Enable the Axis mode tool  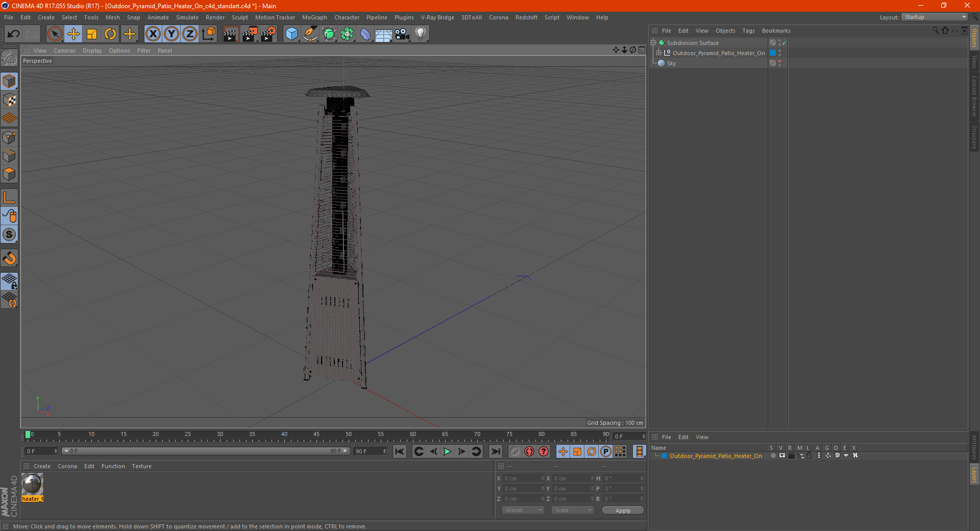9,198
